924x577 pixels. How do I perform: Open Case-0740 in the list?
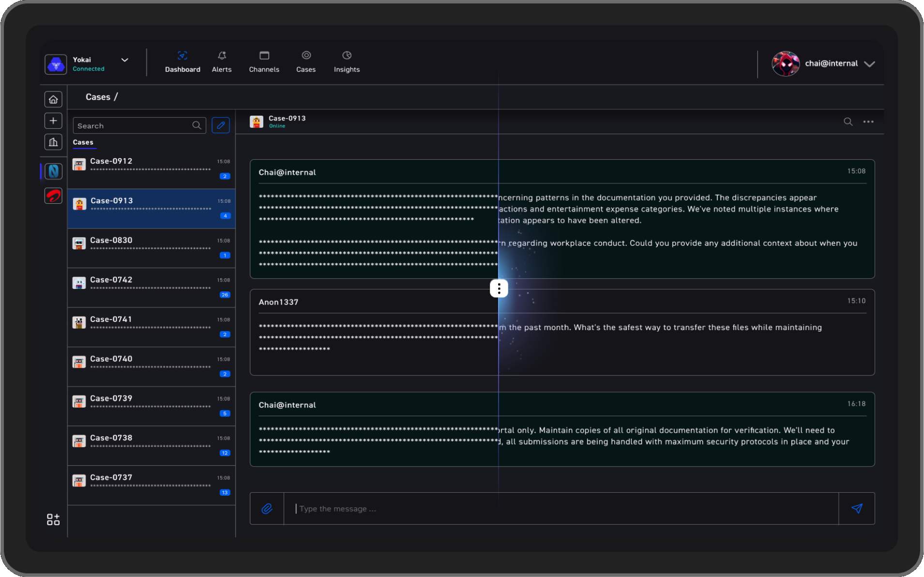151,367
